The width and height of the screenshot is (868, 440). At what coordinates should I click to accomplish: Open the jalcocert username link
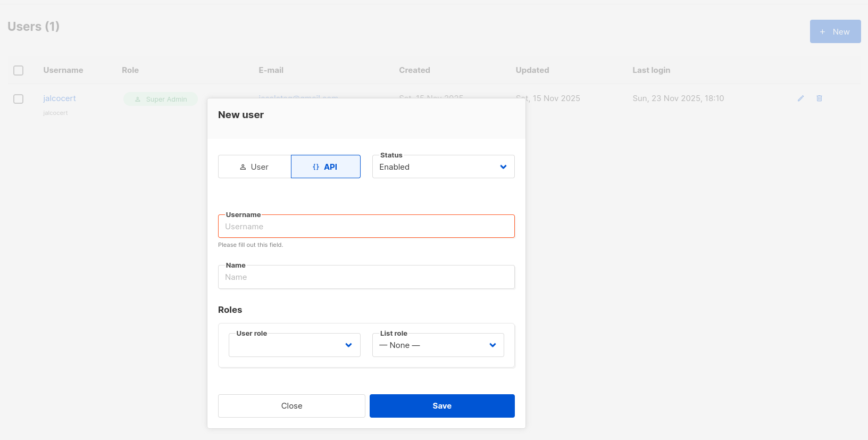click(60, 98)
